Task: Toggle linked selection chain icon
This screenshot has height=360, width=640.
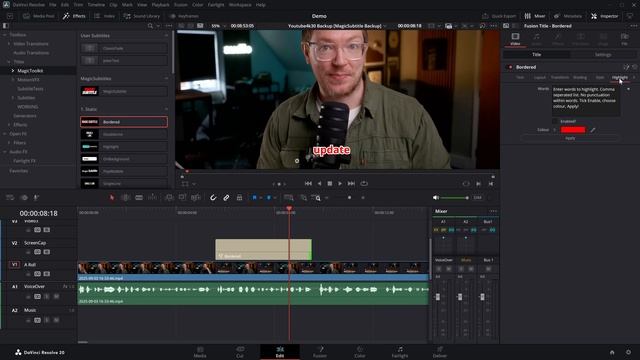Action: [226, 198]
